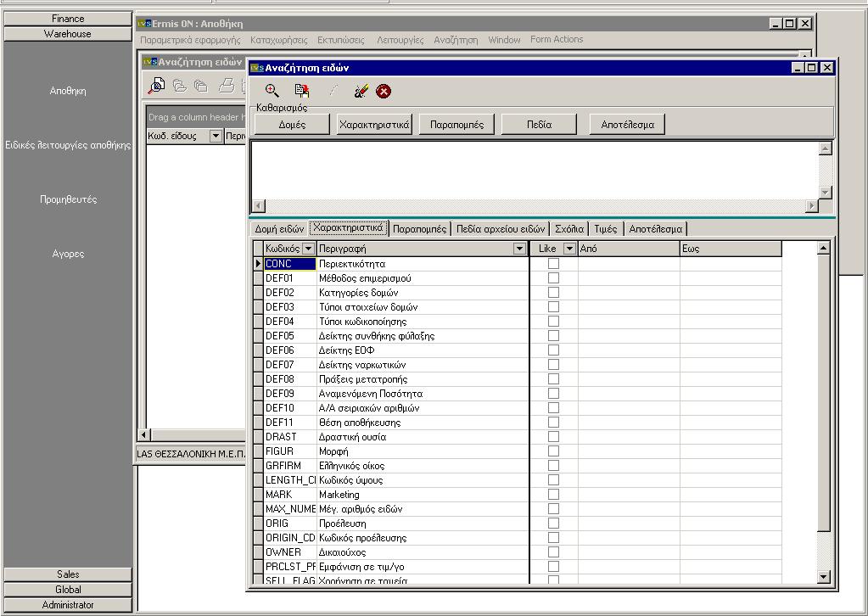Click the copy document icon next to the magnifier
This screenshot has width=868, height=616.
point(302,91)
